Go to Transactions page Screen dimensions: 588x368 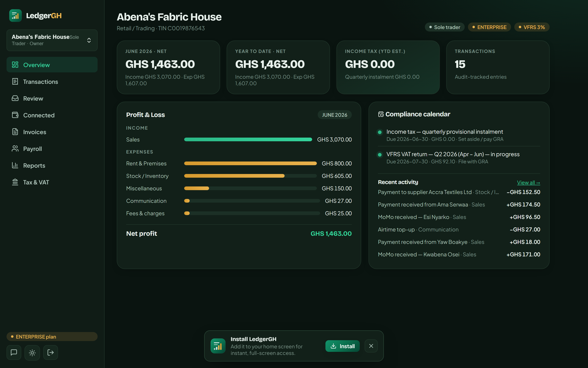click(52, 82)
